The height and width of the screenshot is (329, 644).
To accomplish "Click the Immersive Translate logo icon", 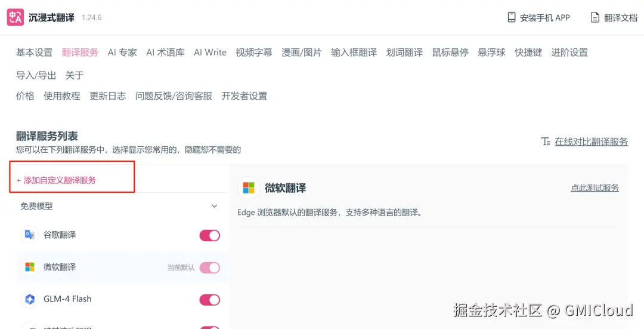I will (15, 17).
